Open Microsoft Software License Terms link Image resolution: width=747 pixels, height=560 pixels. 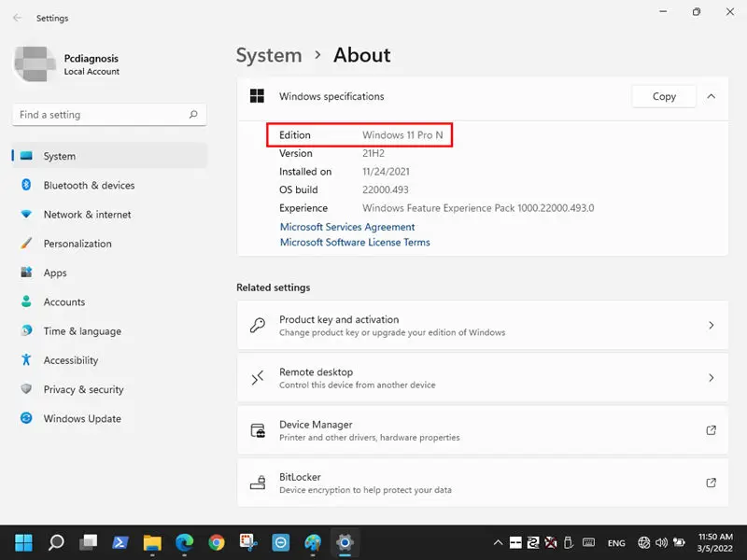click(x=355, y=243)
